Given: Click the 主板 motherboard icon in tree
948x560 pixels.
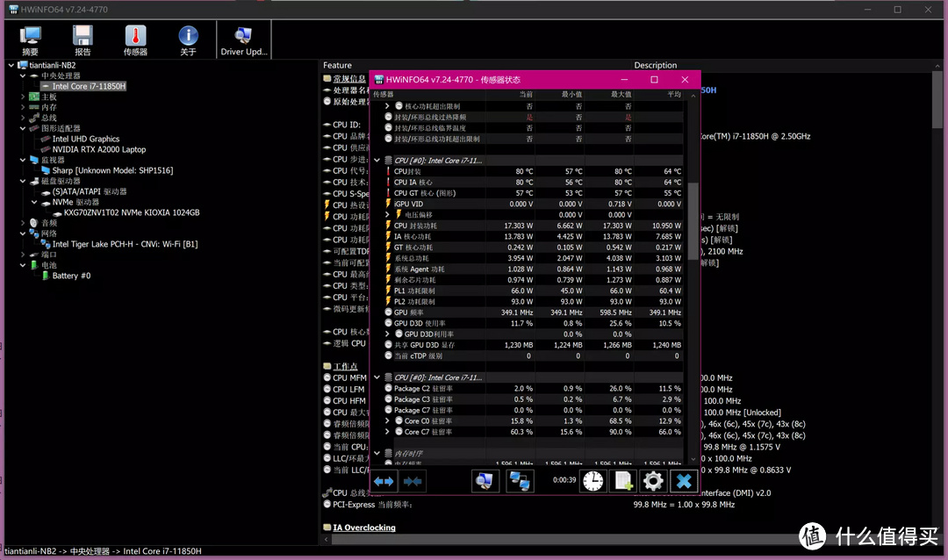Looking at the screenshot, I should click(x=34, y=97).
